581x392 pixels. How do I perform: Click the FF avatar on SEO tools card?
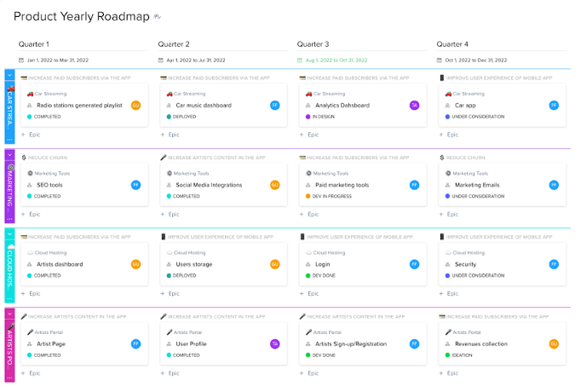point(135,185)
